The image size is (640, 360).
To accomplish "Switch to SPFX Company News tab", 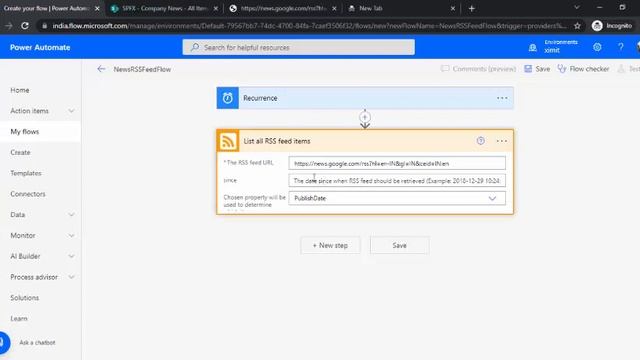I will (164, 8).
